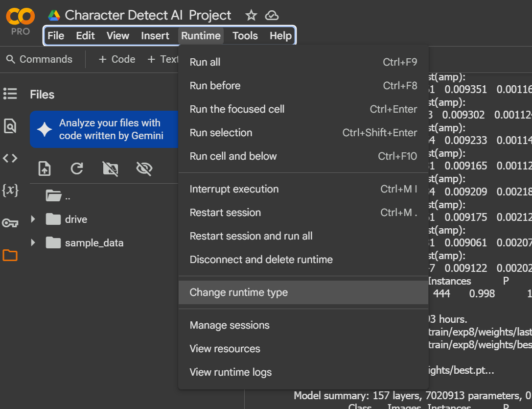Open the Insert menu

coord(155,36)
